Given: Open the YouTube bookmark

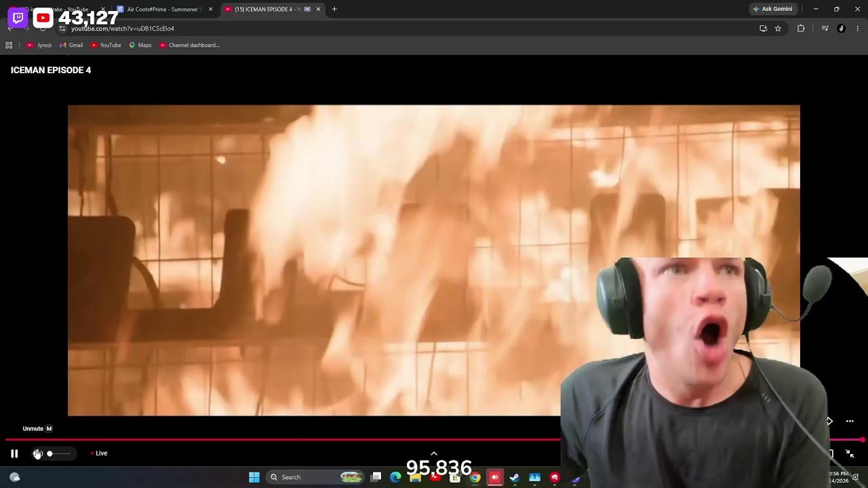Looking at the screenshot, I should point(106,45).
